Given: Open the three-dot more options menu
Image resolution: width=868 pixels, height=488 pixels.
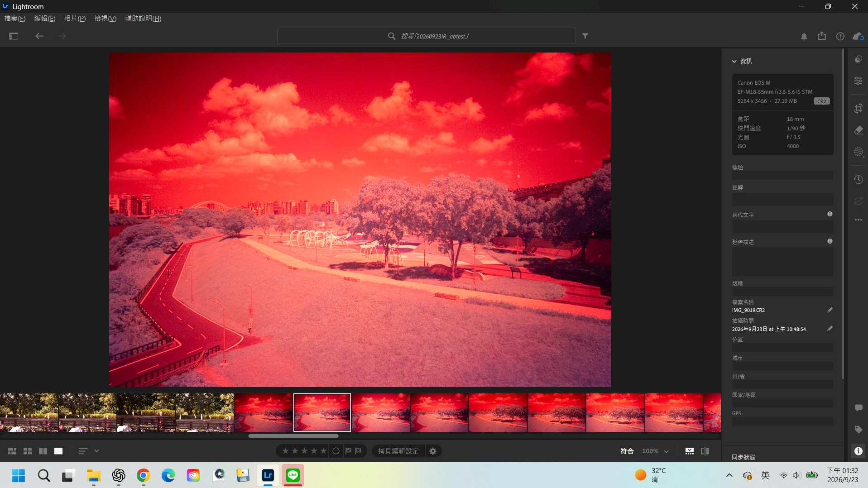Looking at the screenshot, I should click(x=858, y=220).
